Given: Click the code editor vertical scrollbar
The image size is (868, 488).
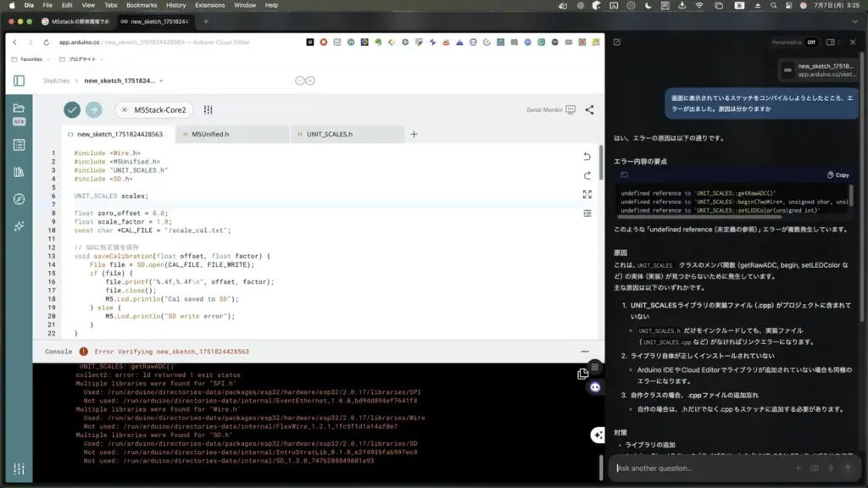Looking at the screenshot, I should coord(601,161).
